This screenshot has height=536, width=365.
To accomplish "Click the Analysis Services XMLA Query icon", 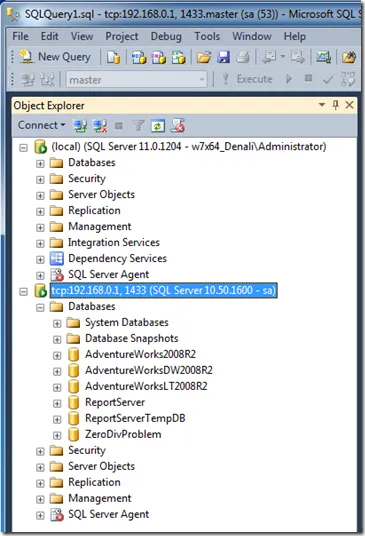I will [178, 57].
